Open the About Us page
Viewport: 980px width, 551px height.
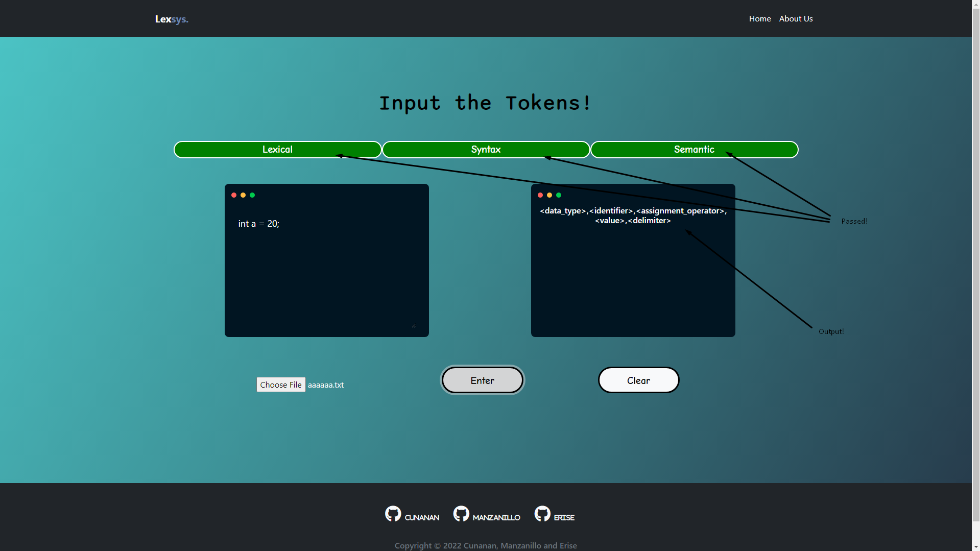point(796,18)
